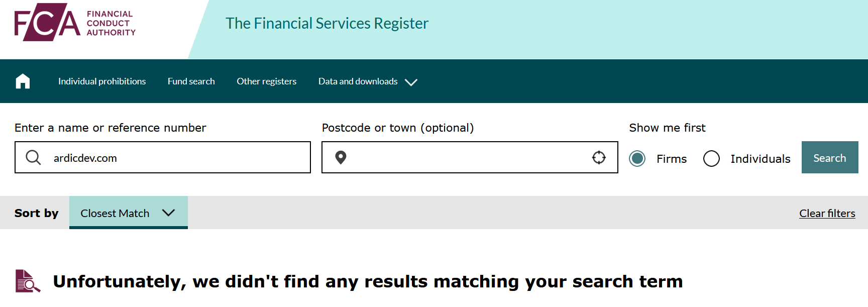Open the Sort by Closest Match dropdown
Viewport: 868px width, 307px height.
(129, 213)
